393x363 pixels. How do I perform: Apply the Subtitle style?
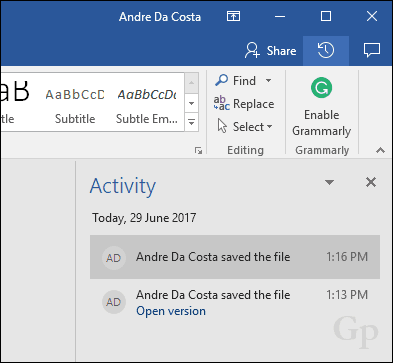(x=75, y=103)
